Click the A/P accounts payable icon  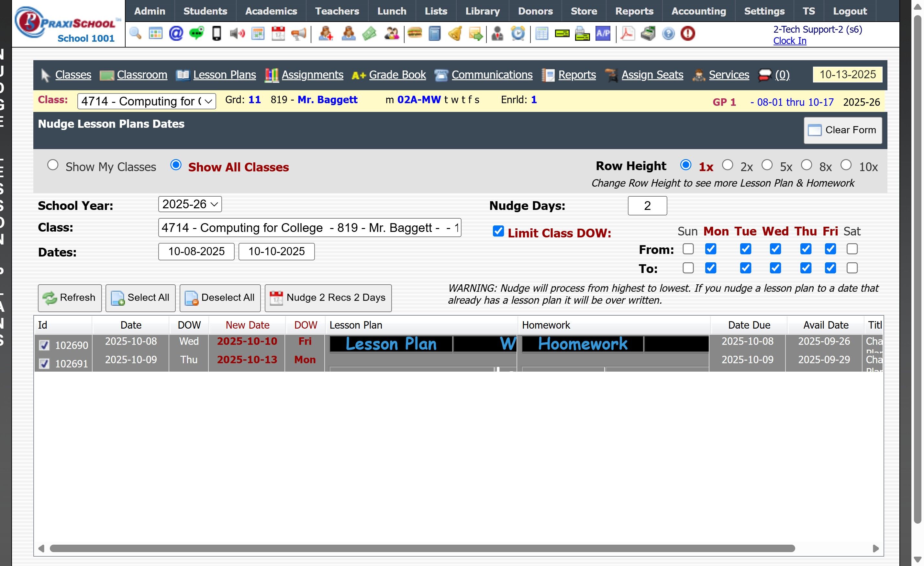(603, 34)
